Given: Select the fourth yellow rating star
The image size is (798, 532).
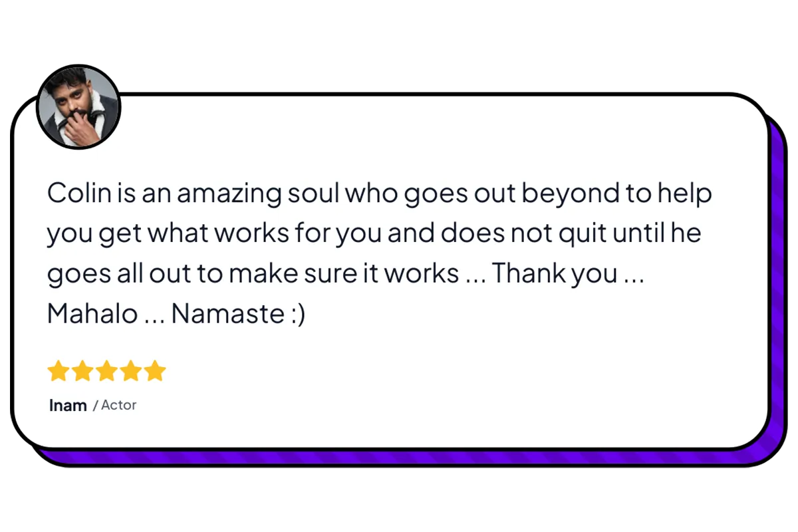Looking at the screenshot, I should tap(130, 371).
